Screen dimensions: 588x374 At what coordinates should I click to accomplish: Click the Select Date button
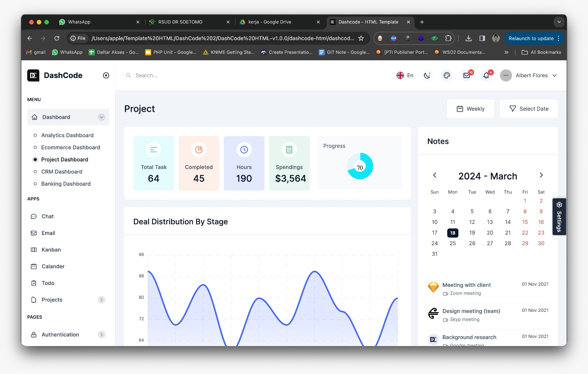[528, 109]
